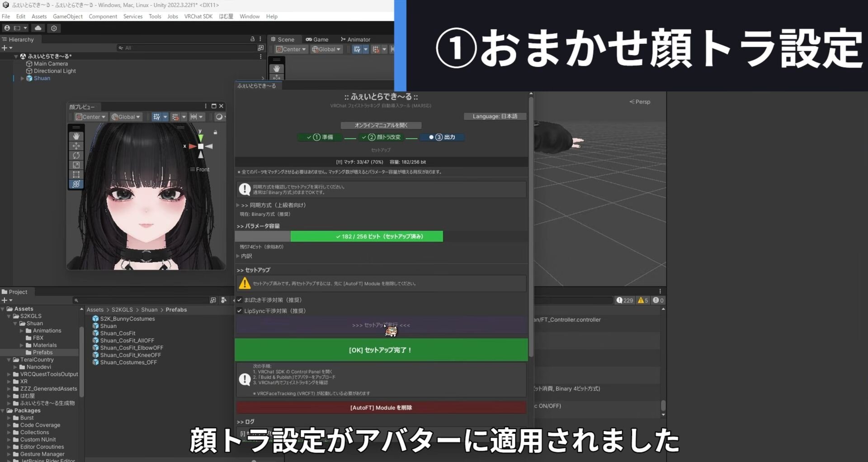Open the Center pivot dropdown in face preview
Viewport: 868px width, 462px height.
(90, 117)
